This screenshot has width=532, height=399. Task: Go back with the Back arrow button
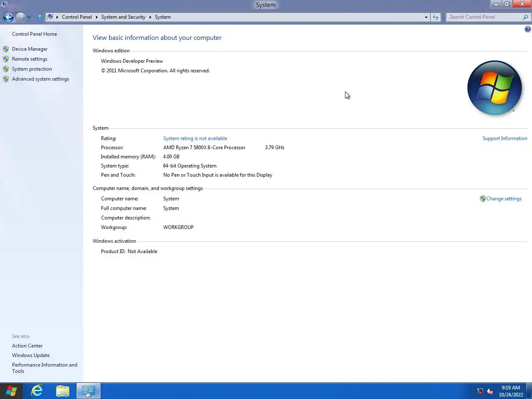[x=8, y=17]
